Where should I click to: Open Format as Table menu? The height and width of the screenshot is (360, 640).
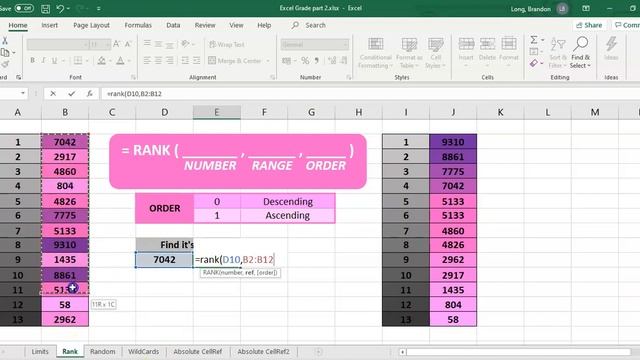tap(409, 53)
